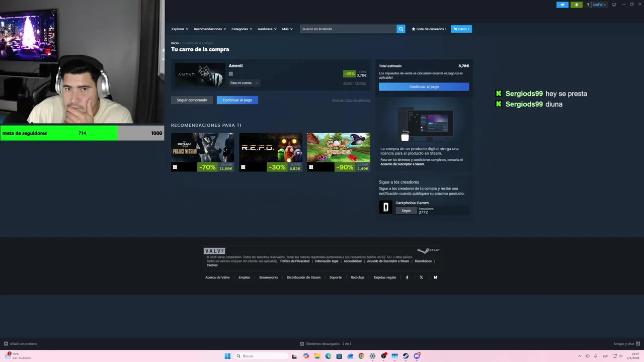The height and width of the screenshot is (362, 644).
Task: Expand the Recomendaciones menu
Action: 210,29
